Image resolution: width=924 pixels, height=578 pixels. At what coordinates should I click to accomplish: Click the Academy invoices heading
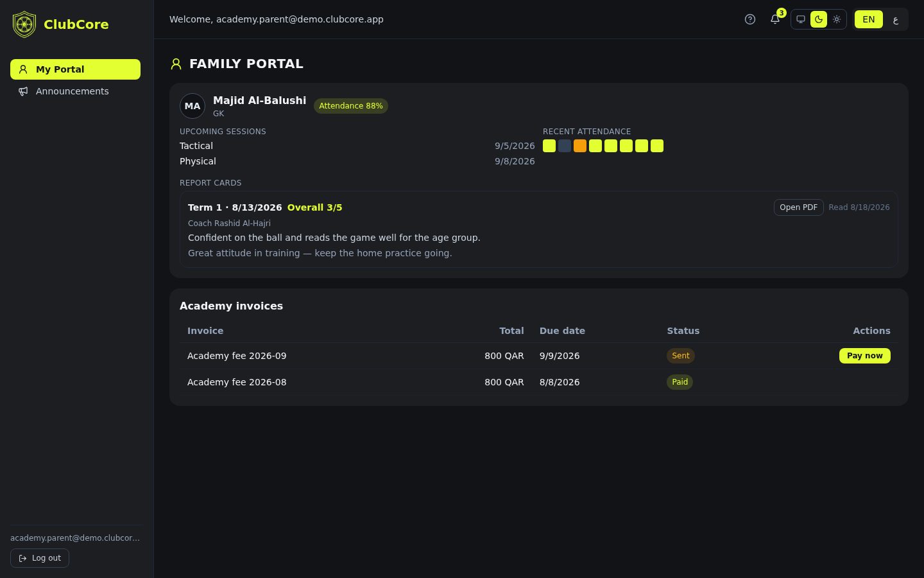(x=231, y=306)
